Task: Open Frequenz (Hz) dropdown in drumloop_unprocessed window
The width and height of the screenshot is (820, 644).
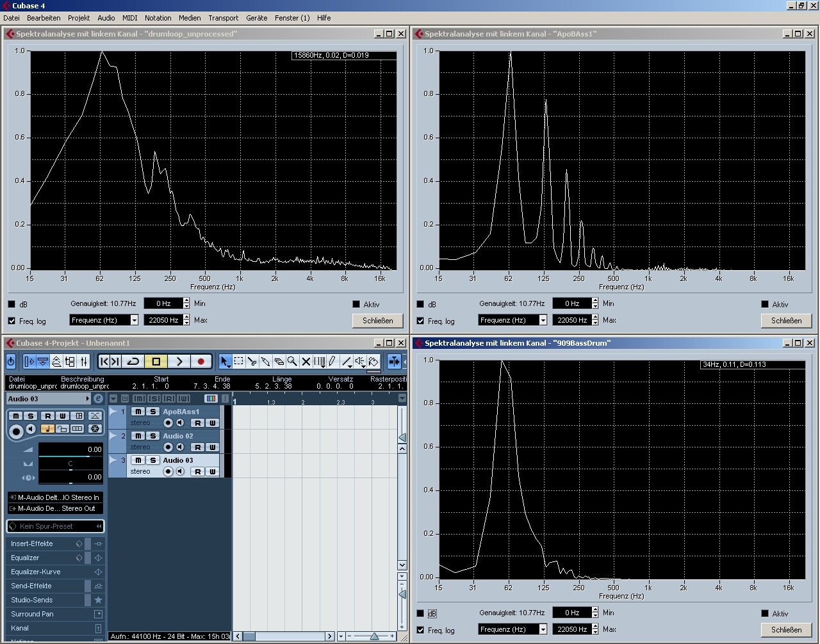Action: coord(104,320)
